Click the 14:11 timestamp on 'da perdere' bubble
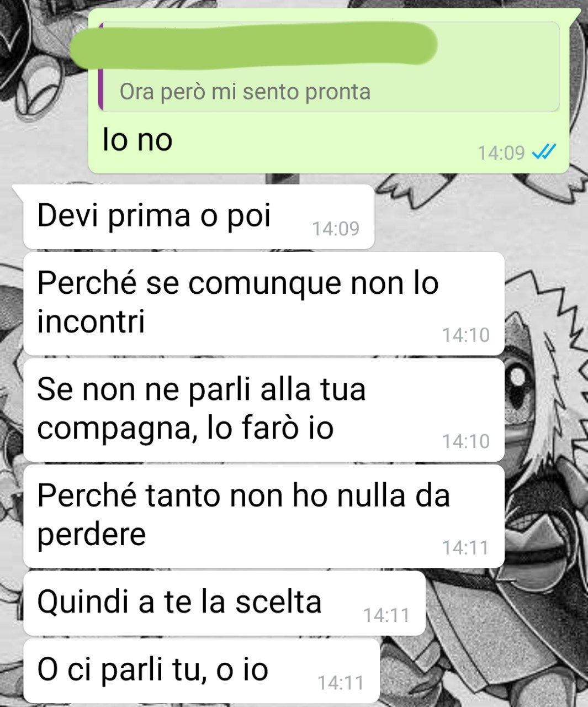This screenshot has height=707, width=588. pos(465,547)
